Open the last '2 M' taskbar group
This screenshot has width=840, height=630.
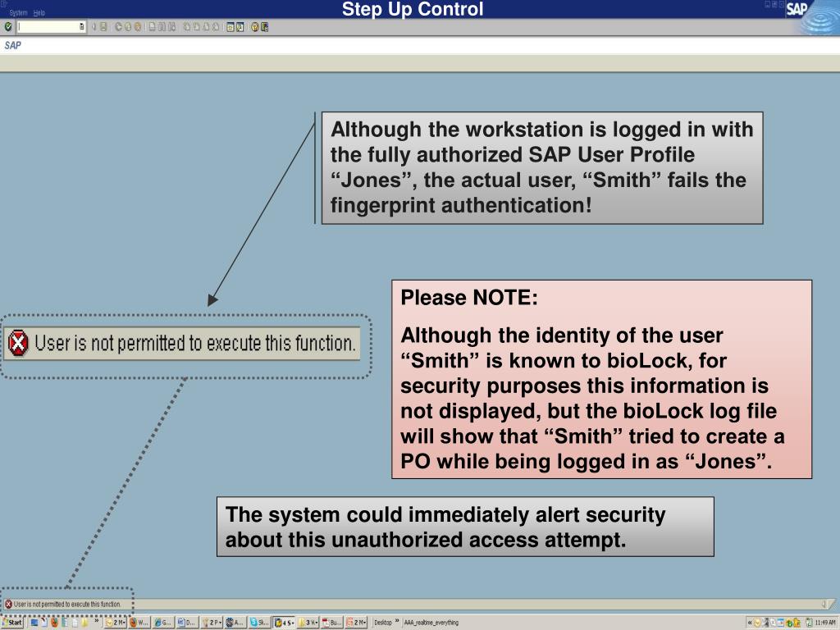click(356, 623)
